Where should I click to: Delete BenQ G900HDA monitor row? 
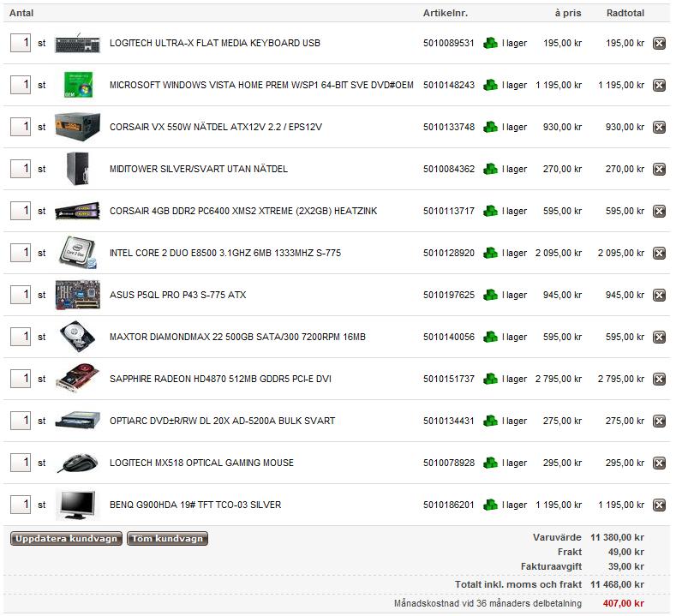pyautogui.click(x=659, y=505)
